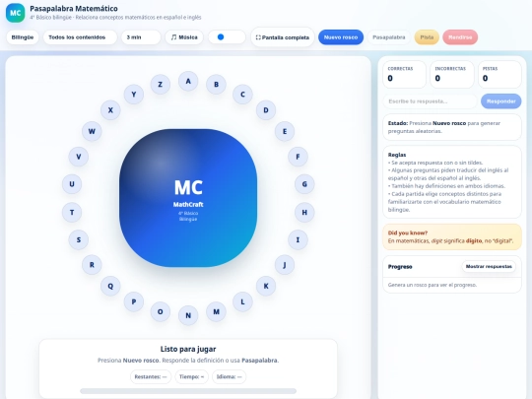Select letter V on the rosco
Viewport: 532px width, 399px height.
pos(79,157)
